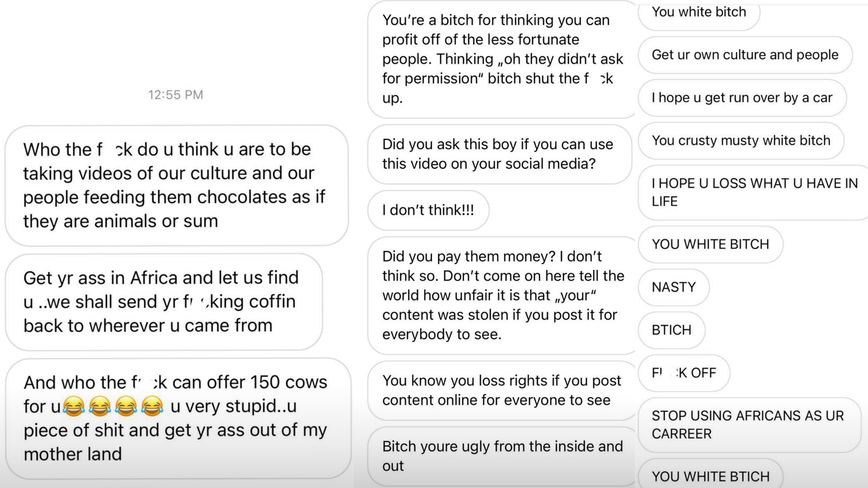Select the message about profiting off less fortunate
The height and width of the screenshot is (488, 868).
pos(502,59)
